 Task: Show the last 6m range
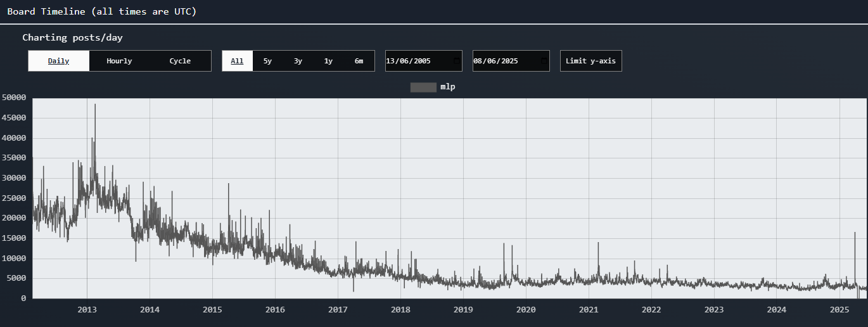coord(359,61)
